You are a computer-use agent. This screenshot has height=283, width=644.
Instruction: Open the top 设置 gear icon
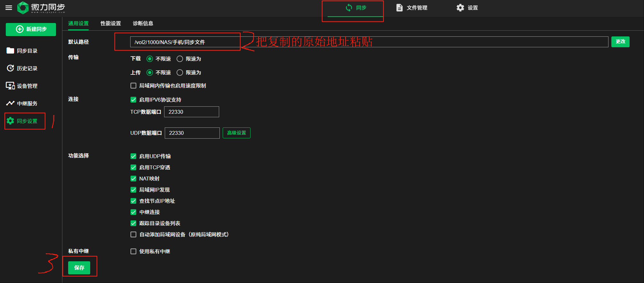460,8
